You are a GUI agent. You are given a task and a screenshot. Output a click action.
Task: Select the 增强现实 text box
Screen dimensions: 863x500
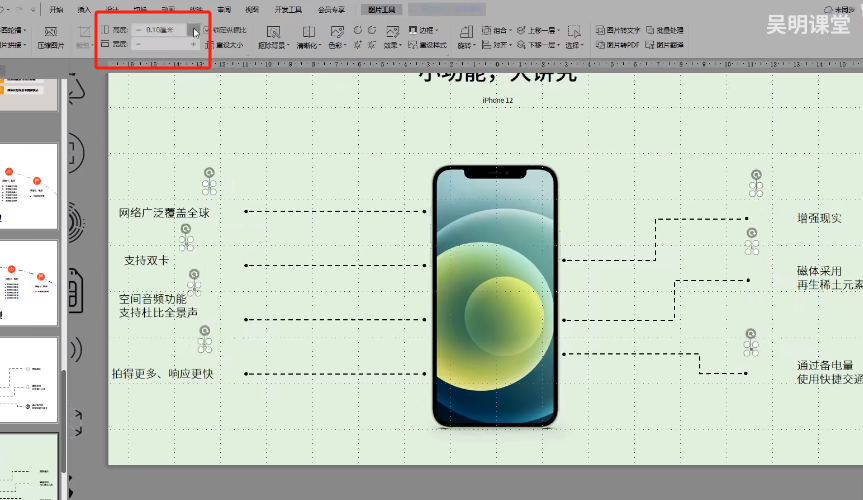pos(820,218)
